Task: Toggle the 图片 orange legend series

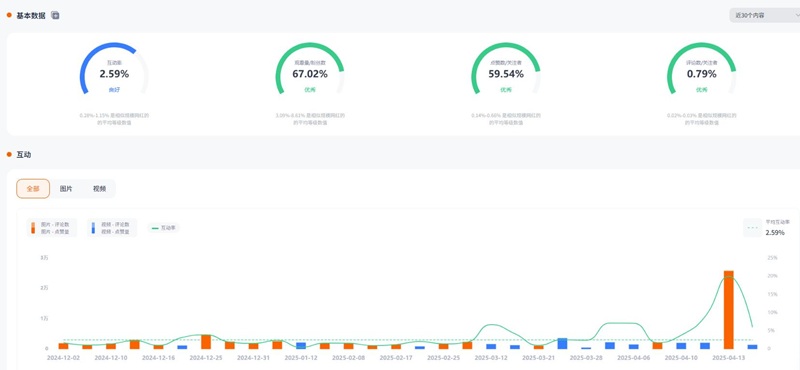Action: pos(52,228)
